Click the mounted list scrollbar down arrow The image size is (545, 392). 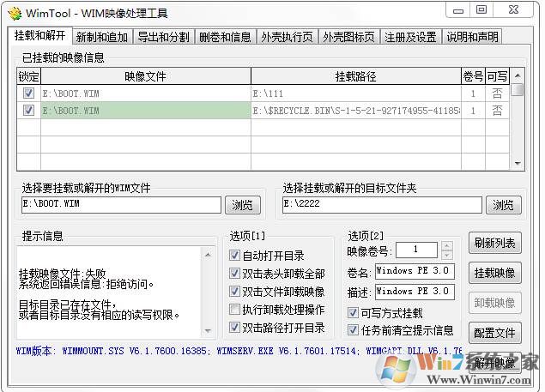pos(518,163)
